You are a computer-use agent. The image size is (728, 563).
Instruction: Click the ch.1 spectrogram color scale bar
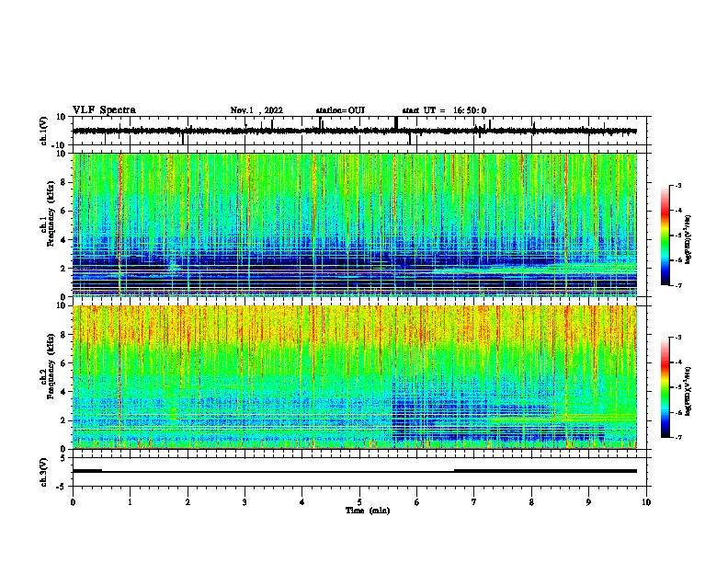[665, 235]
